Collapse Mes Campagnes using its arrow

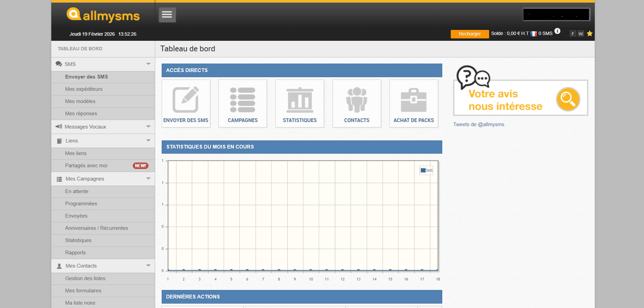(148, 178)
